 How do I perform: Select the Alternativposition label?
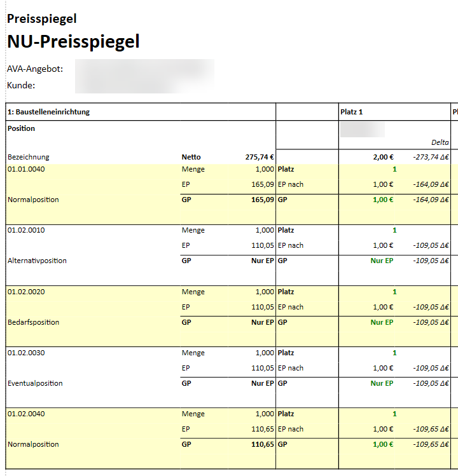coord(37,261)
